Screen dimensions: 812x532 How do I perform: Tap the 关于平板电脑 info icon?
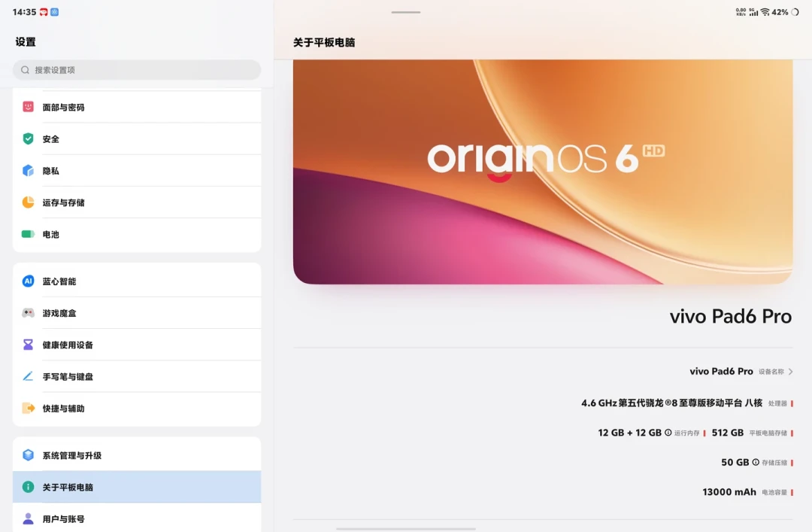28,487
